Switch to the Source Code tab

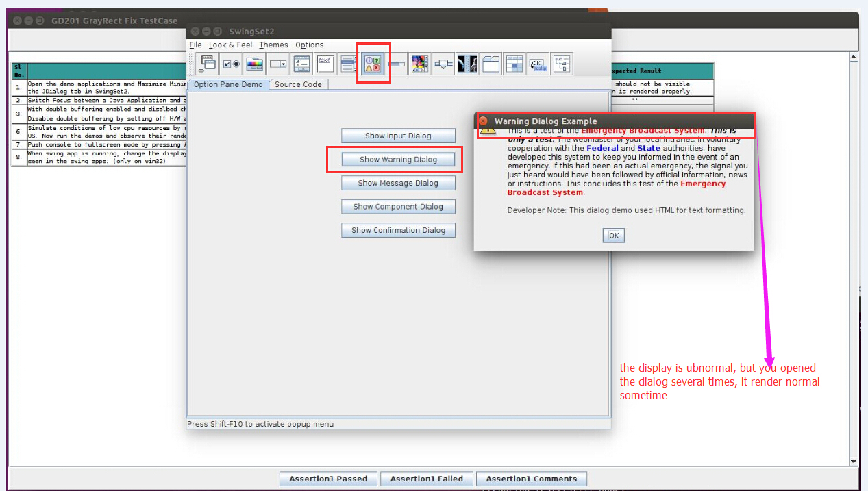[x=298, y=84]
